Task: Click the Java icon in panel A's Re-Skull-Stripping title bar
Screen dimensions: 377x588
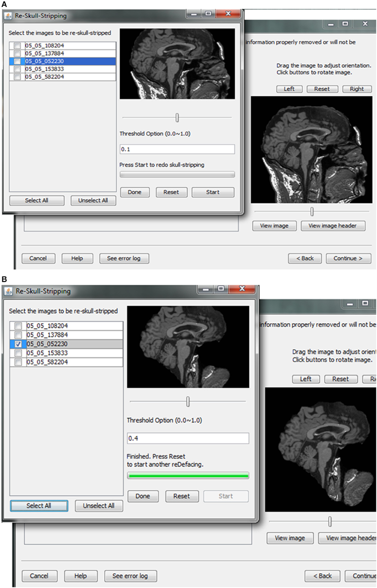Action: [x=8, y=16]
